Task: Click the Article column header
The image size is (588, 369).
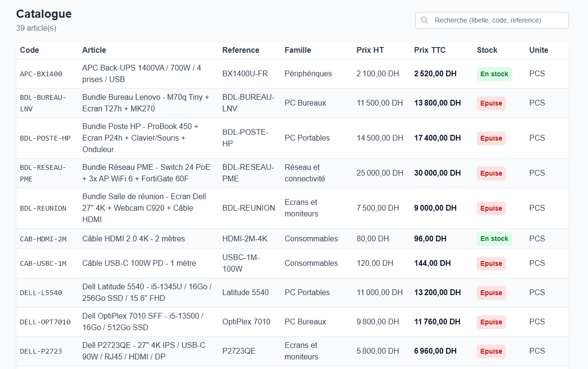Action: (94, 50)
